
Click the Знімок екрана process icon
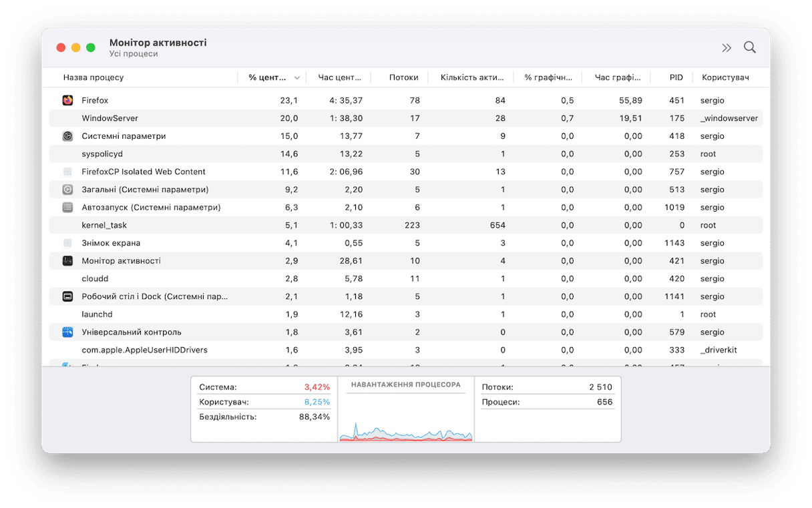67,243
